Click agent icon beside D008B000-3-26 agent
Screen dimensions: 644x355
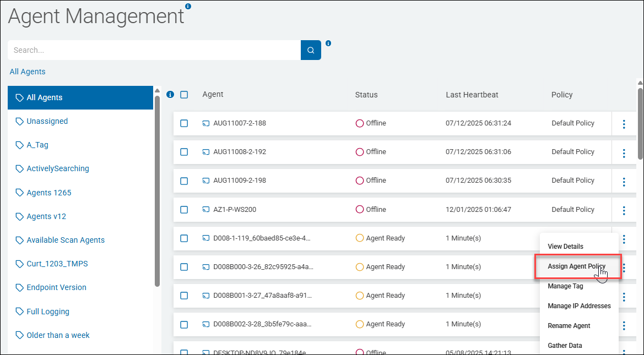206,267
